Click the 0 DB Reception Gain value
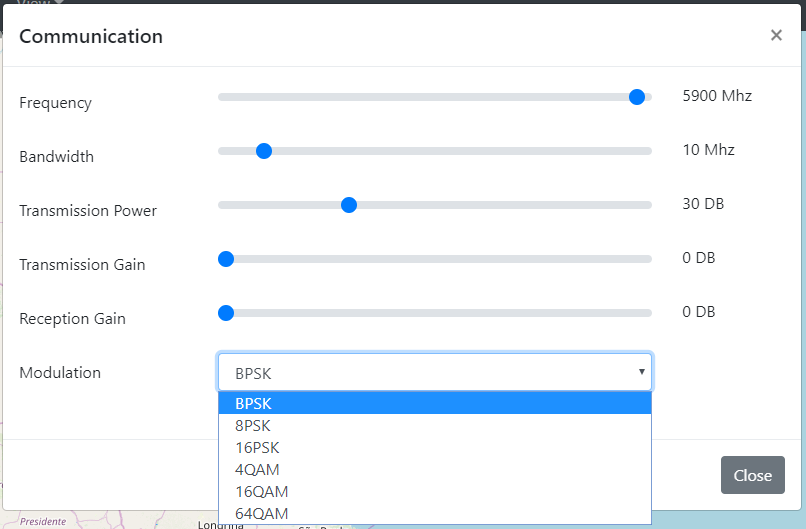Image resolution: width=806 pixels, height=529 pixels. tap(699, 312)
